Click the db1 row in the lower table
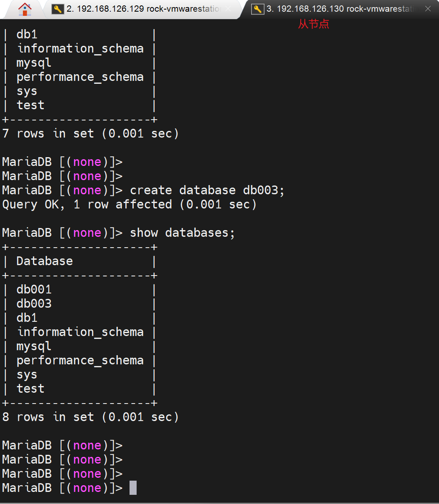 tap(27, 318)
